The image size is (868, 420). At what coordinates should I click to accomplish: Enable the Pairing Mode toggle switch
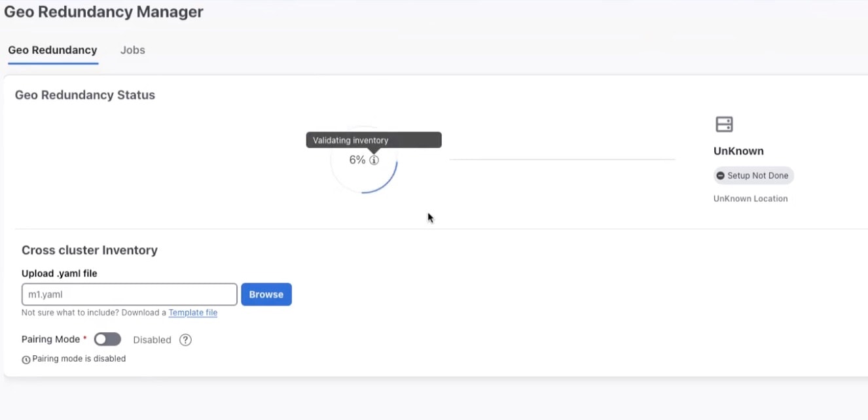pos(107,340)
